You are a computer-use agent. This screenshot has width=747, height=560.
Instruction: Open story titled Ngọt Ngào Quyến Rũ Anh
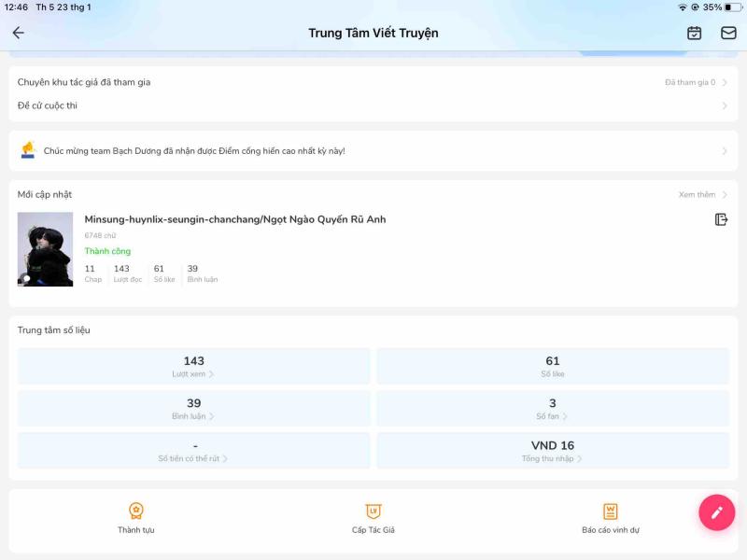coord(235,219)
